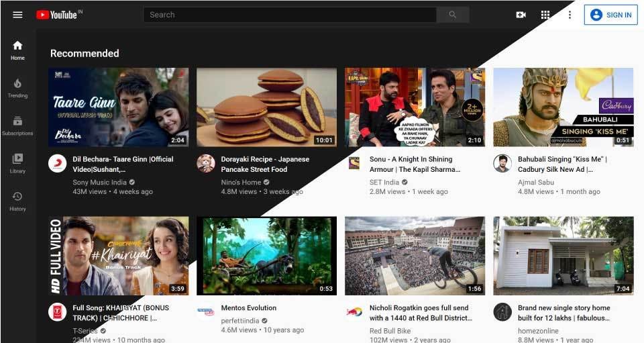Play the Red Bull bike crowd thumbnail
The height and width of the screenshot is (343, 644).
pos(415,256)
